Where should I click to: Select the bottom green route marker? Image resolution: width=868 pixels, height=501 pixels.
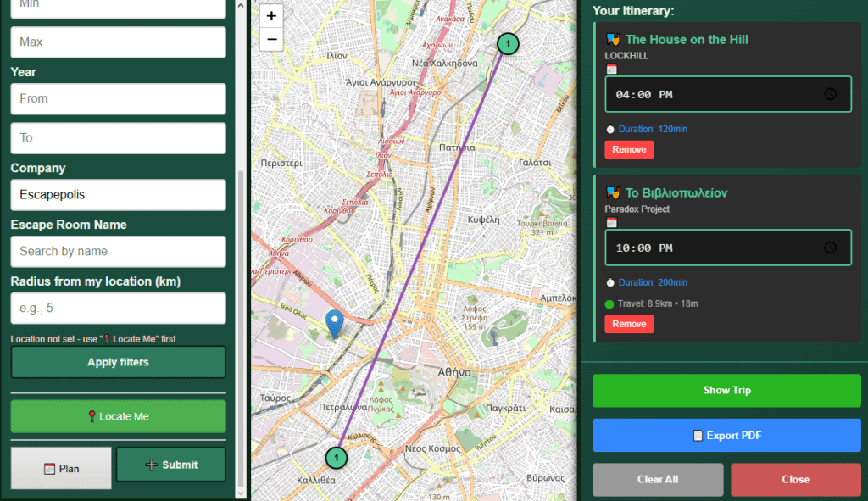point(337,458)
